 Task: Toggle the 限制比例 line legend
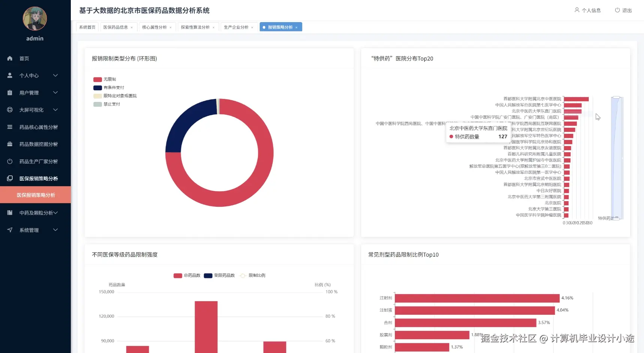click(253, 275)
